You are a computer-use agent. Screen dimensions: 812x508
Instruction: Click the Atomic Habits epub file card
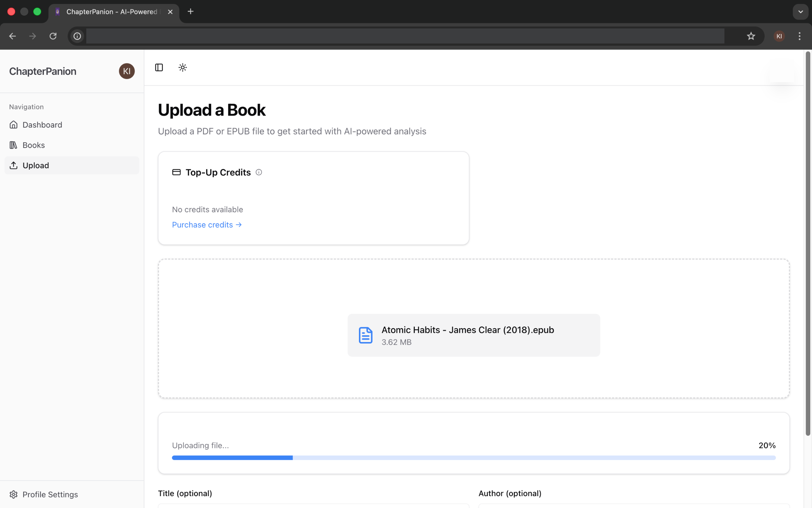click(474, 335)
